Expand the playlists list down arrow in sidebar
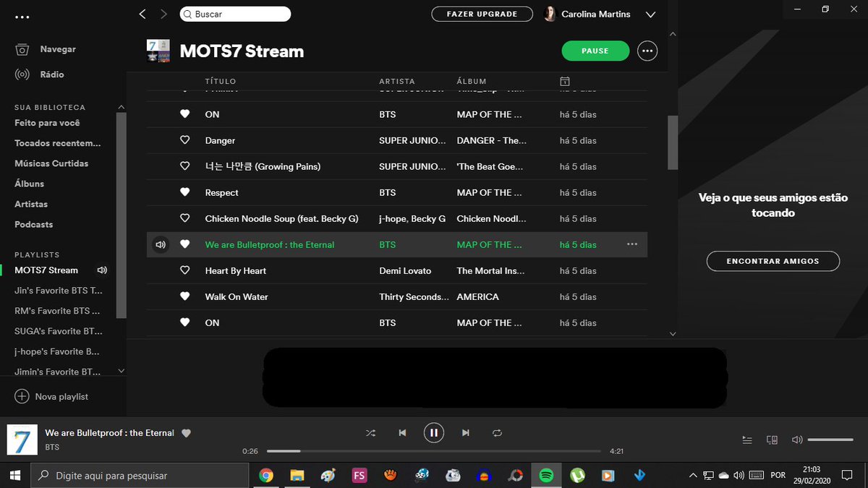This screenshot has height=488, width=868. click(121, 371)
